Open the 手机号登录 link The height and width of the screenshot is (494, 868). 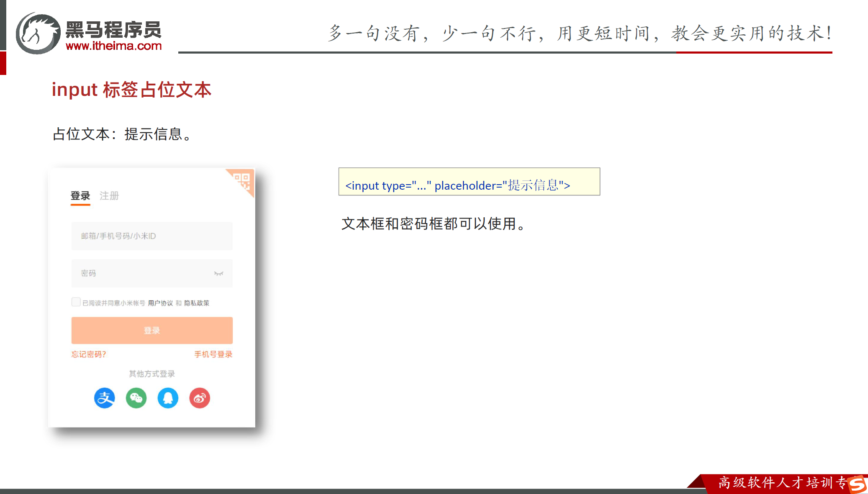point(213,354)
